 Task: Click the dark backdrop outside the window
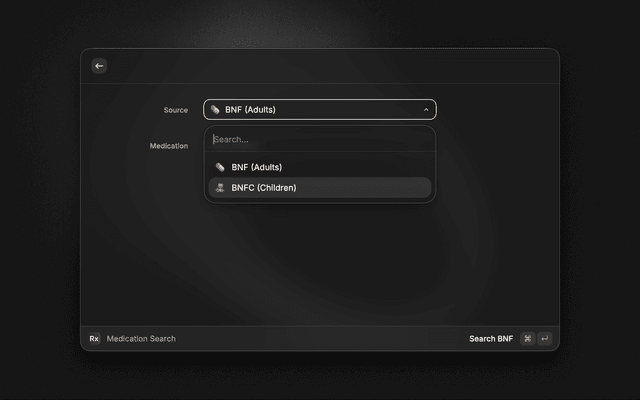click(40, 200)
